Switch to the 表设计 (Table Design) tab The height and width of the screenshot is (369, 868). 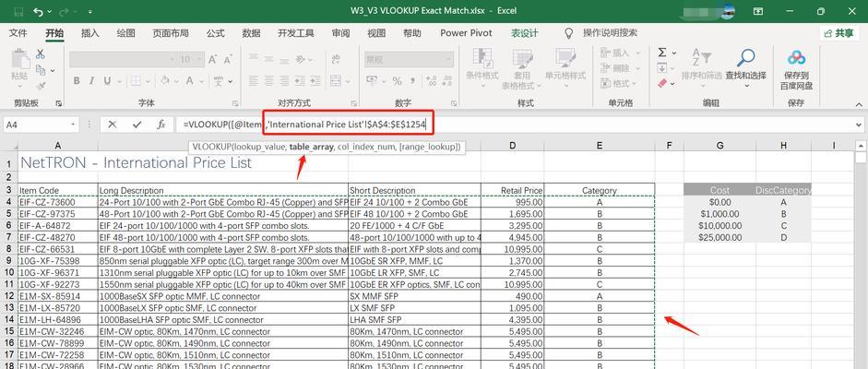[524, 33]
